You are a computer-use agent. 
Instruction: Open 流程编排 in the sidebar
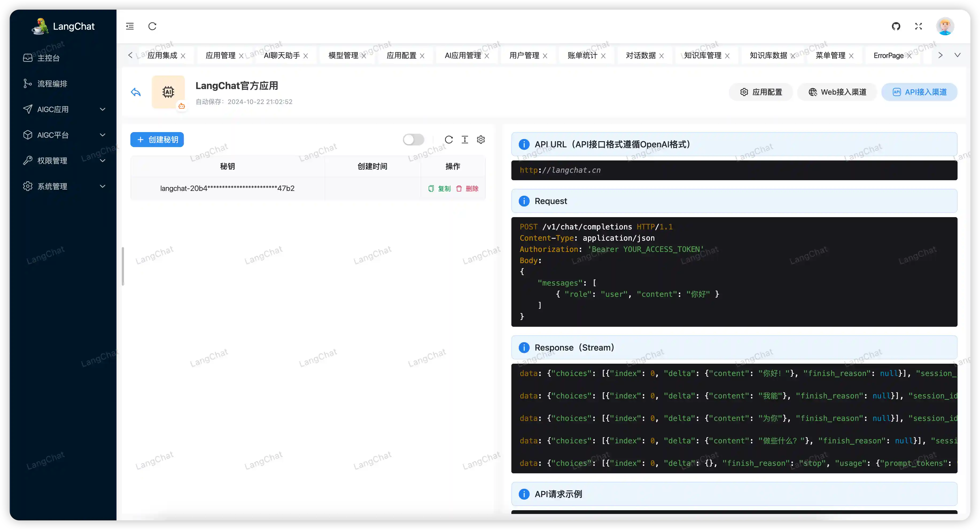(52, 84)
